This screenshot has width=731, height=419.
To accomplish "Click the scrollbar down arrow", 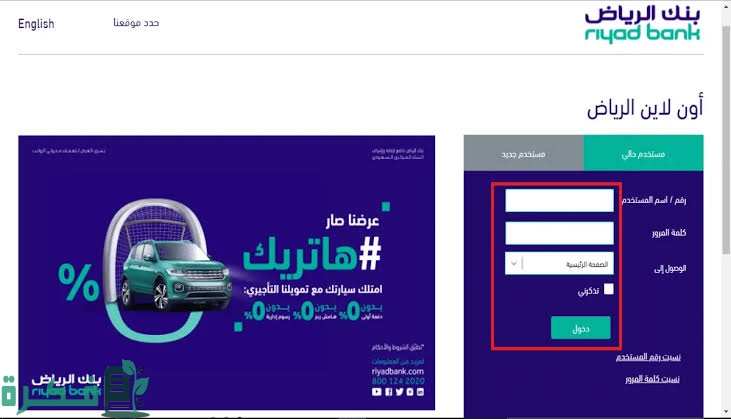I will click(x=726, y=412).
